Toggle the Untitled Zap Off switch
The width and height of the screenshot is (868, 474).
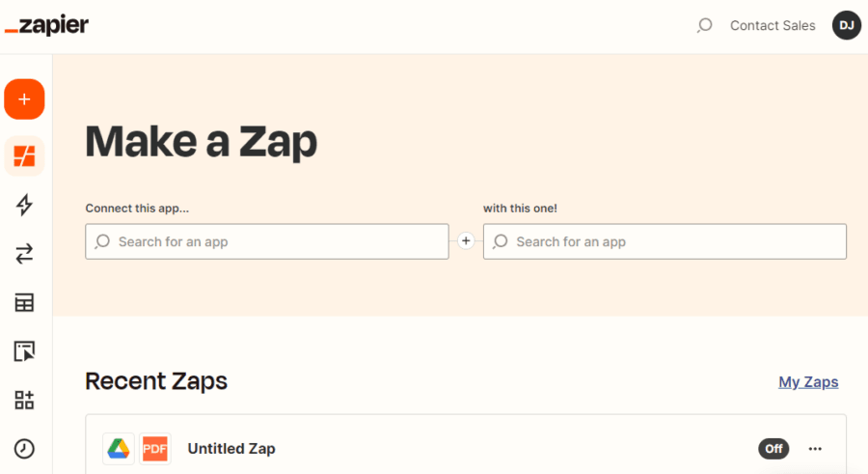773,449
